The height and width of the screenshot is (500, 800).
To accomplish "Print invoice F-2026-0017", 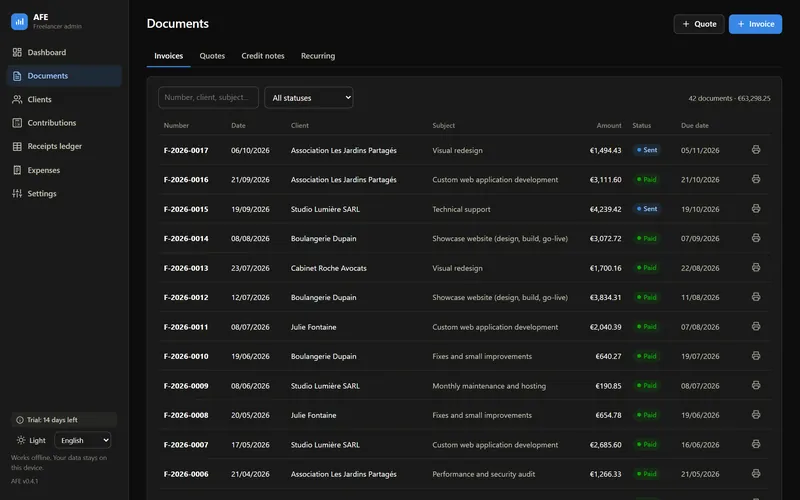I will tap(756, 149).
